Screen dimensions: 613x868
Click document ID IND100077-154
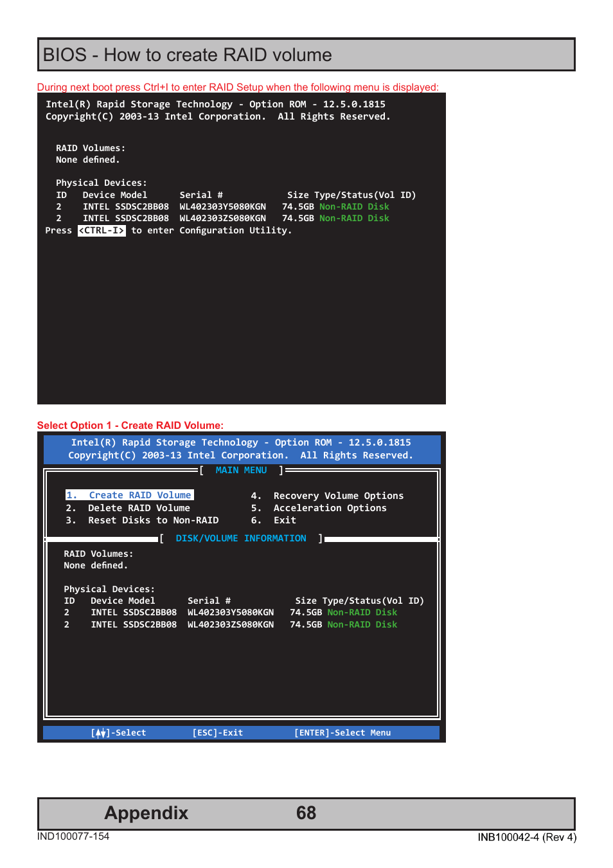pos(73,836)
